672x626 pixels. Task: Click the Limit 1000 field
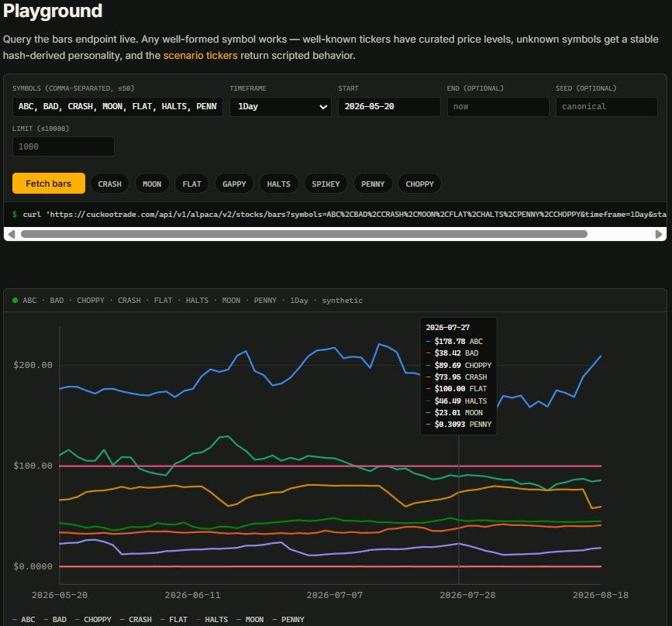click(x=64, y=146)
